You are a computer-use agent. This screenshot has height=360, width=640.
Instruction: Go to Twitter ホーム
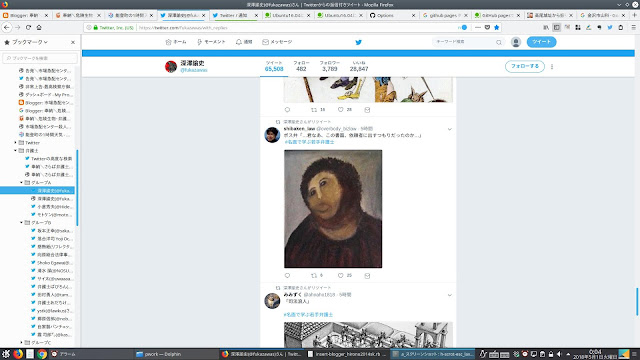(x=176, y=42)
